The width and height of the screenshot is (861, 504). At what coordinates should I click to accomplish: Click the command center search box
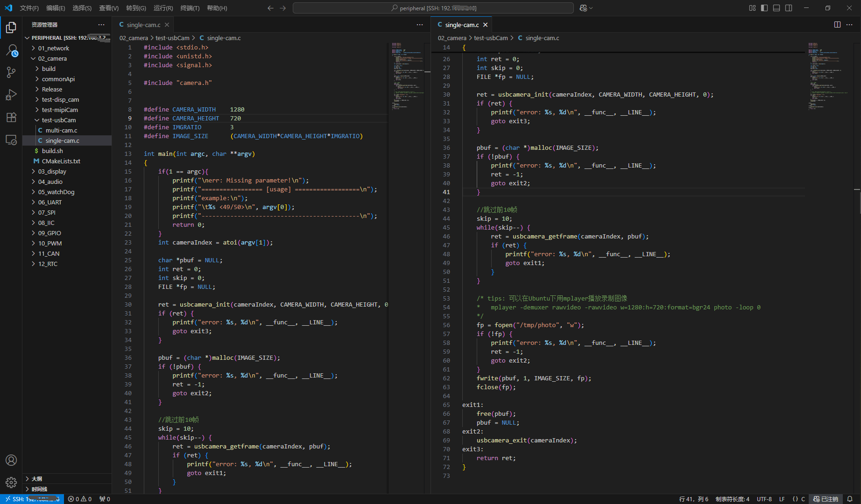[433, 8]
